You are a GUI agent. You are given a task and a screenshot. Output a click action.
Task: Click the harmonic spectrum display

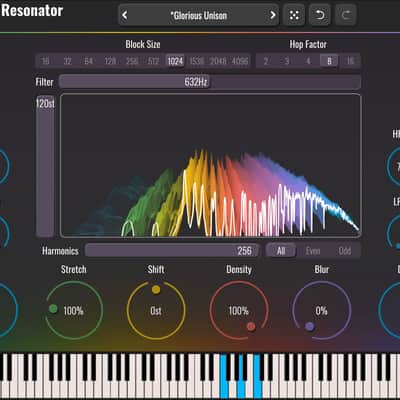tap(210, 166)
